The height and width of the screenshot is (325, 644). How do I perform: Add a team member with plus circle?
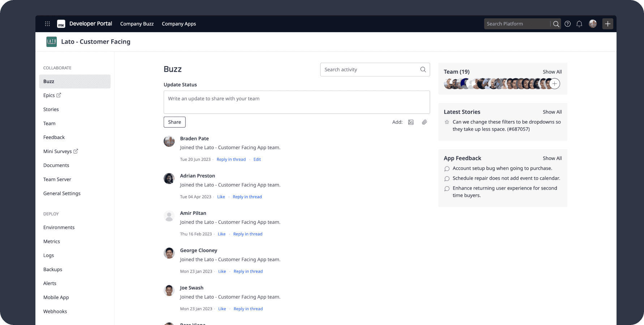554,84
